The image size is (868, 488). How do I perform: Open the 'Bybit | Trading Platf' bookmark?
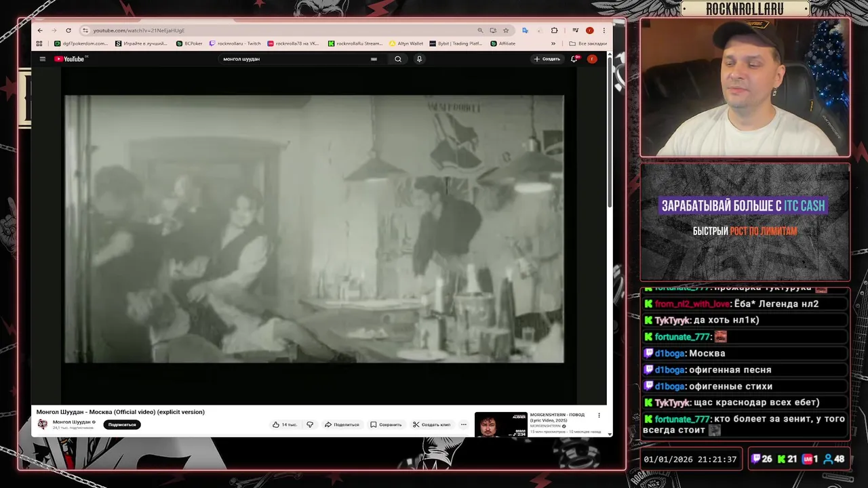(x=456, y=43)
